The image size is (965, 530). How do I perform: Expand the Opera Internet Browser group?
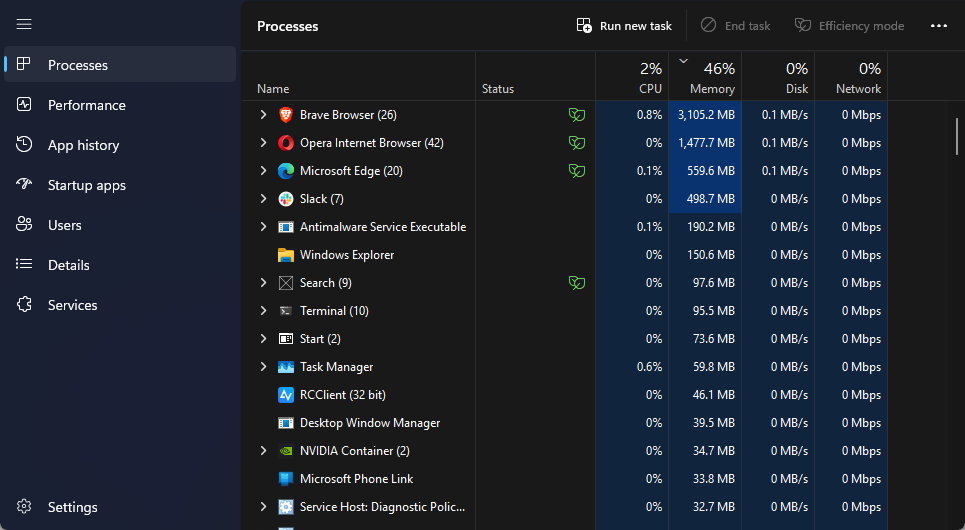[x=263, y=143]
